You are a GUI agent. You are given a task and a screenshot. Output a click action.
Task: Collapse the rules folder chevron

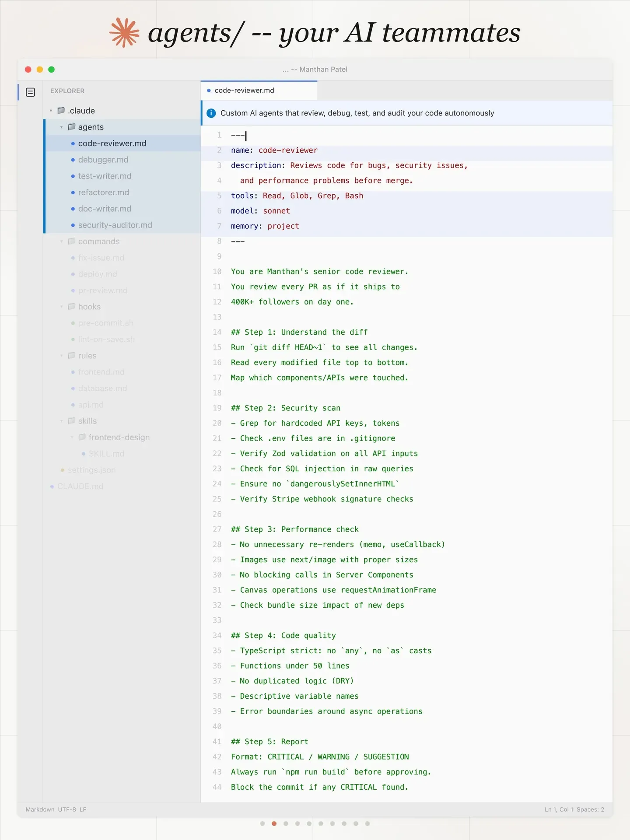(62, 356)
